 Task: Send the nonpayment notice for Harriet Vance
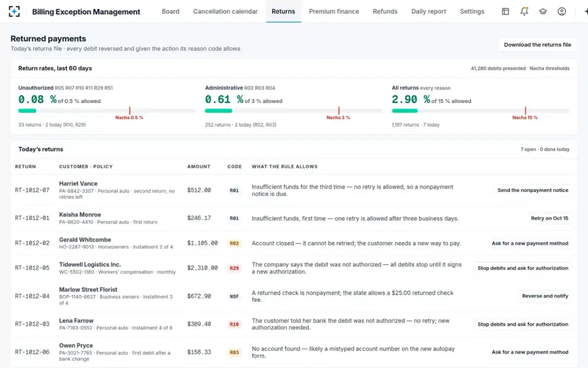[533, 190]
